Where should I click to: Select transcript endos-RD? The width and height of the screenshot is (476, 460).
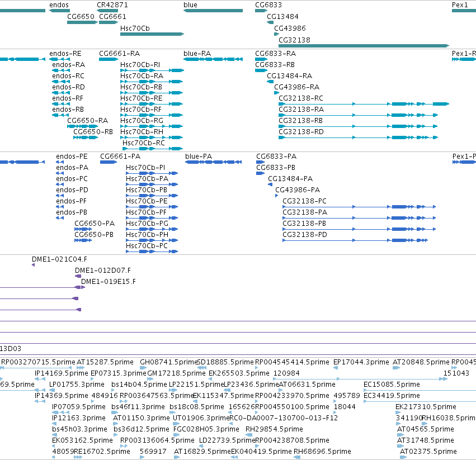coord(69,87)
